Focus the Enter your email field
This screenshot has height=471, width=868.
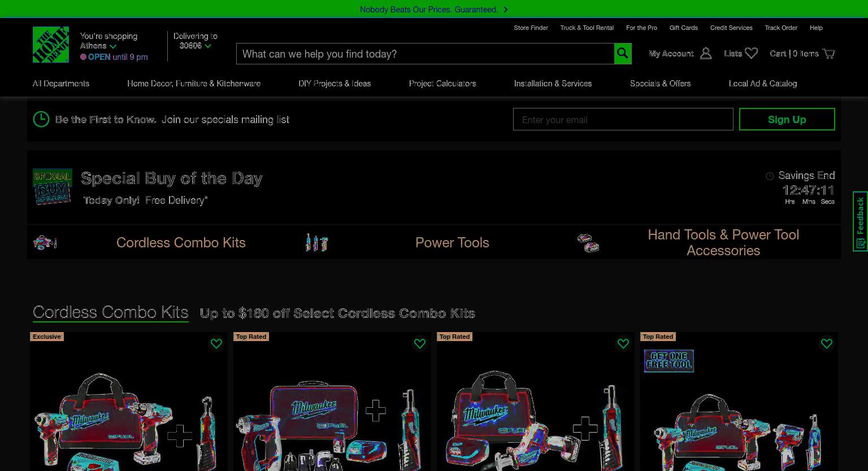pyautogui.click(x=623, y=119)
